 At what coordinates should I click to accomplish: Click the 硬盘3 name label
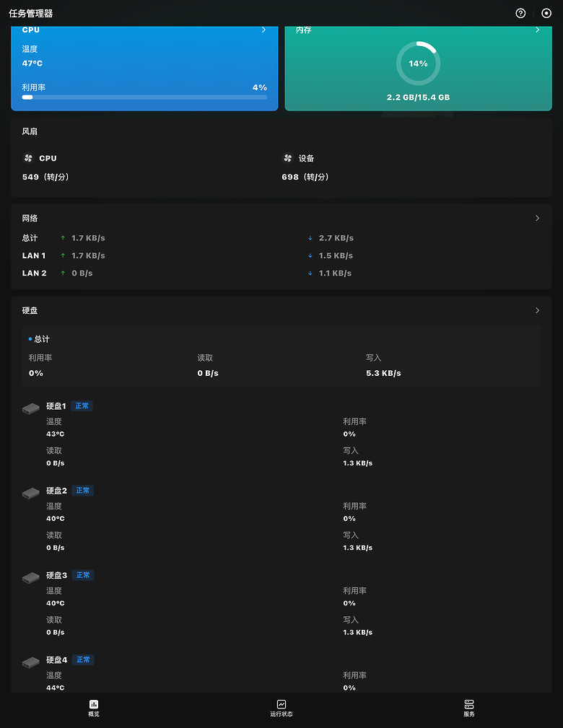click(57, 575)
